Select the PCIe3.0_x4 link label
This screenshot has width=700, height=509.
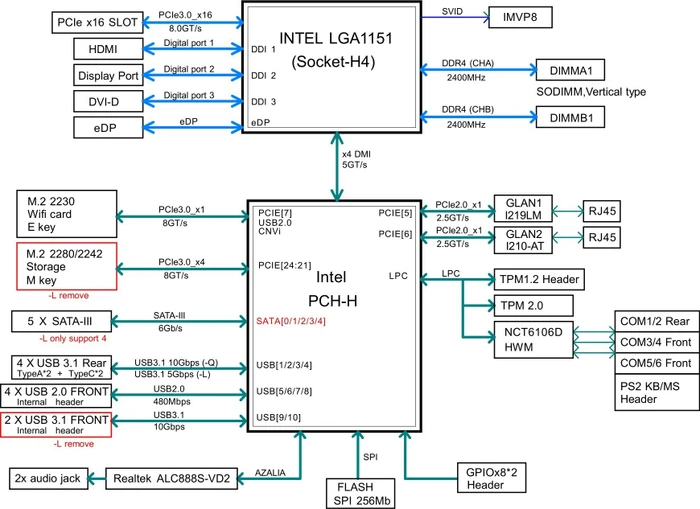pos(181,262)
